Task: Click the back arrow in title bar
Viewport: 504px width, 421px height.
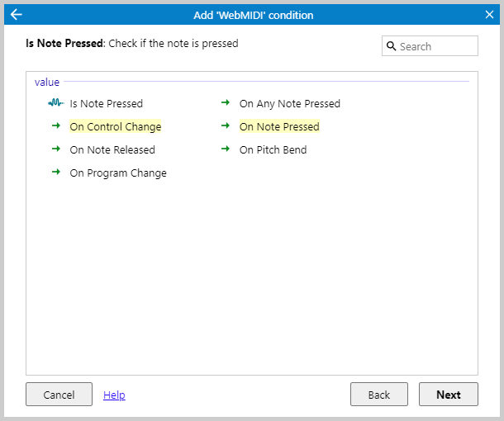Action: tap(16, 15)
